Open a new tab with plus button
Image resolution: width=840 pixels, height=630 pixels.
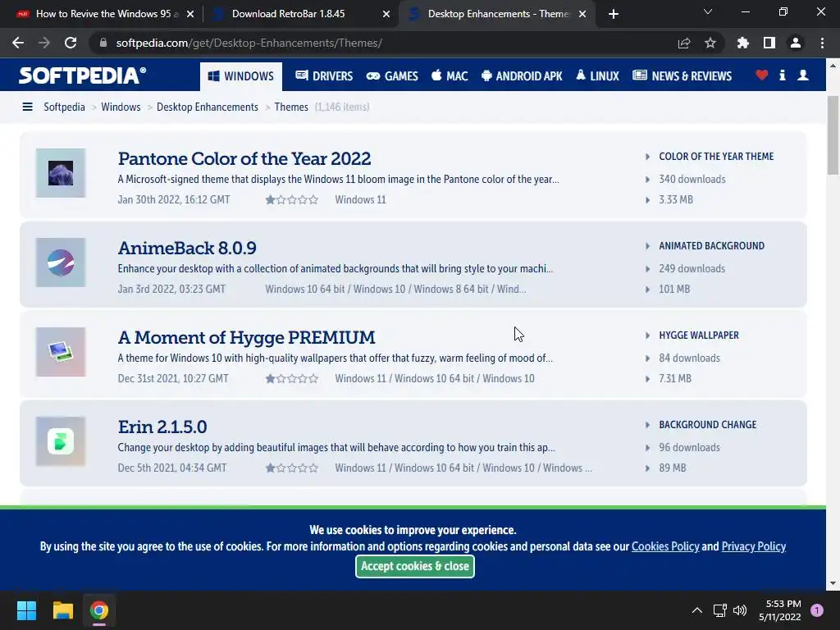pyautogui.click(x=614, y=14)
